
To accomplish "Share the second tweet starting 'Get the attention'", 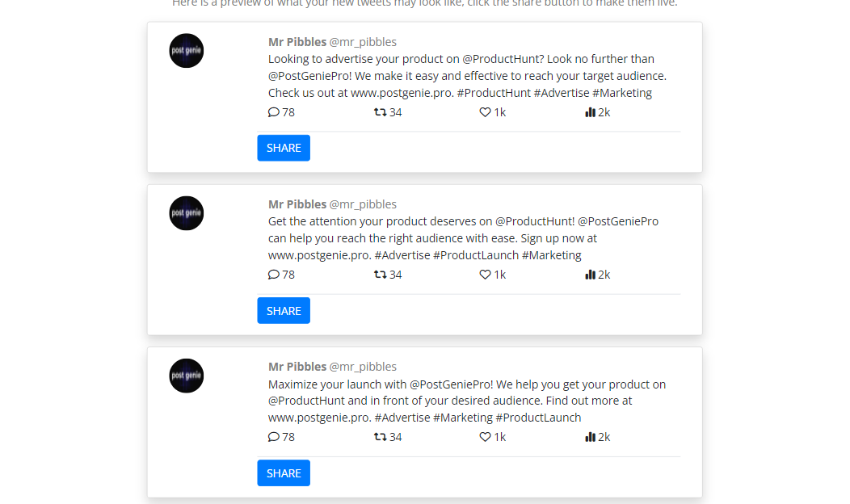I will tap(284, 310).
